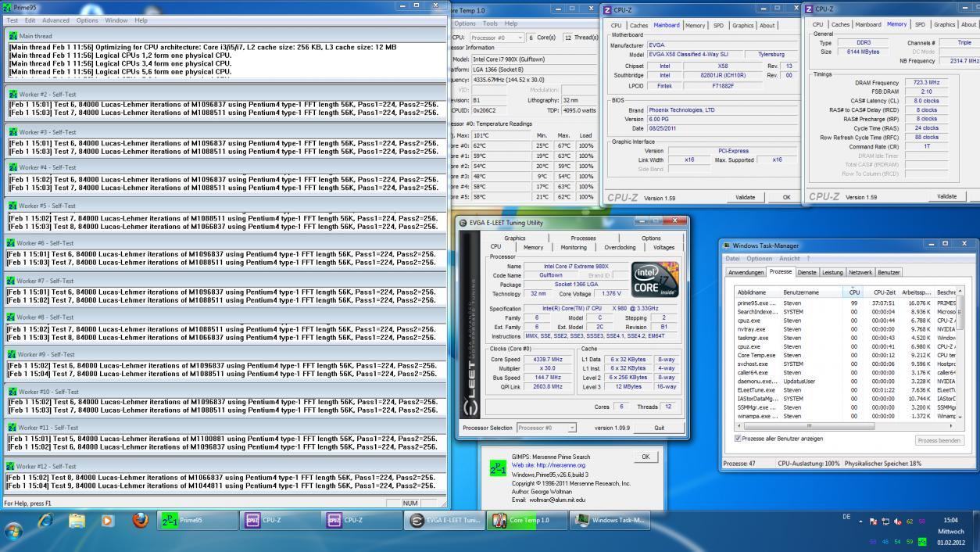Click the Windows Task-Manager title bar icon

(x=727, y=246)
